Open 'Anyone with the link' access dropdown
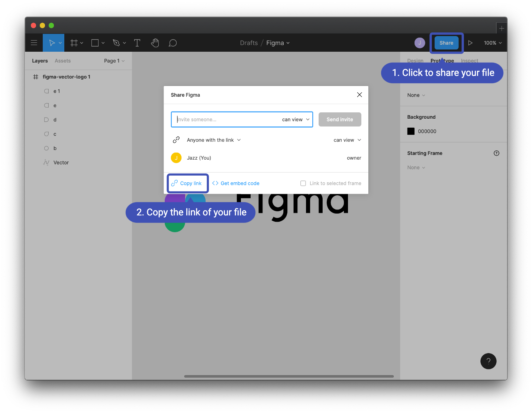 coord(214,140)
